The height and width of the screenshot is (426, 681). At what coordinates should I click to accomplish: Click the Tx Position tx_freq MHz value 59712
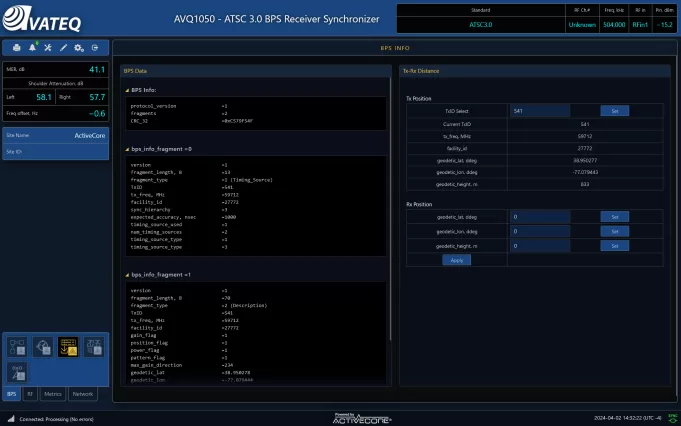pyautogui.click(x=585, y=136)
